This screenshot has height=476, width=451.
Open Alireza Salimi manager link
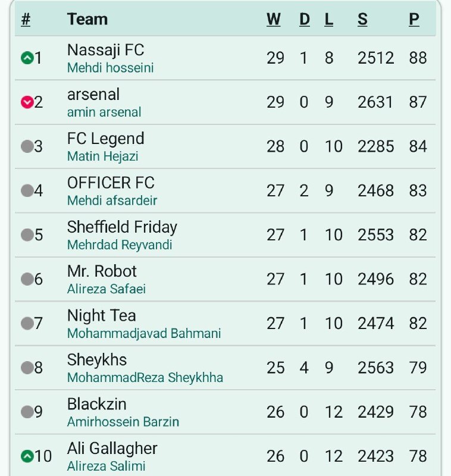107,466
